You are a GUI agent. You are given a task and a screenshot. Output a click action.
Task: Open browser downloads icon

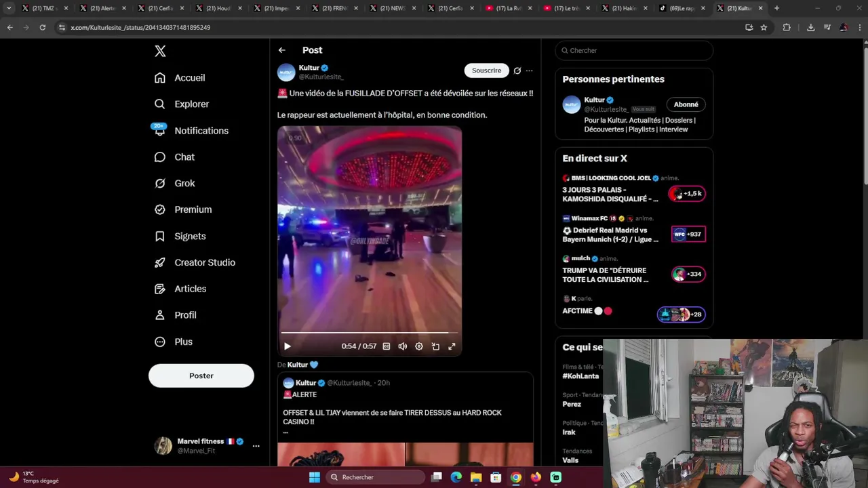(810, 27)
